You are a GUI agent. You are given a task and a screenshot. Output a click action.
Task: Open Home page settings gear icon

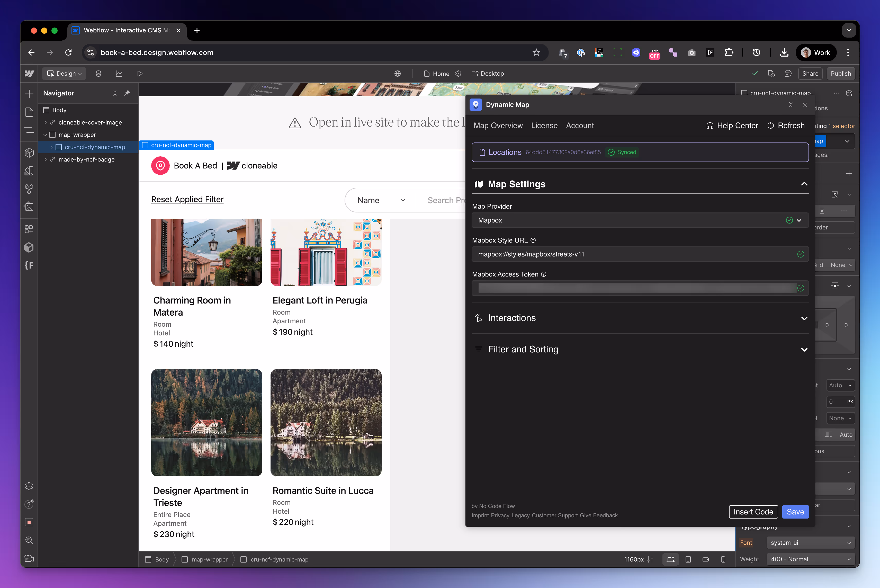click(458, 74)
